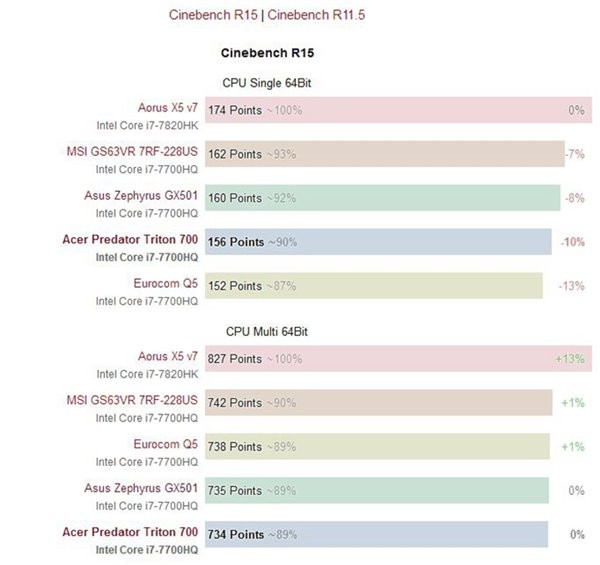Screen dimensions: 600x565
Task: Select the blue 156 Points bar
Action: point(378,242)
